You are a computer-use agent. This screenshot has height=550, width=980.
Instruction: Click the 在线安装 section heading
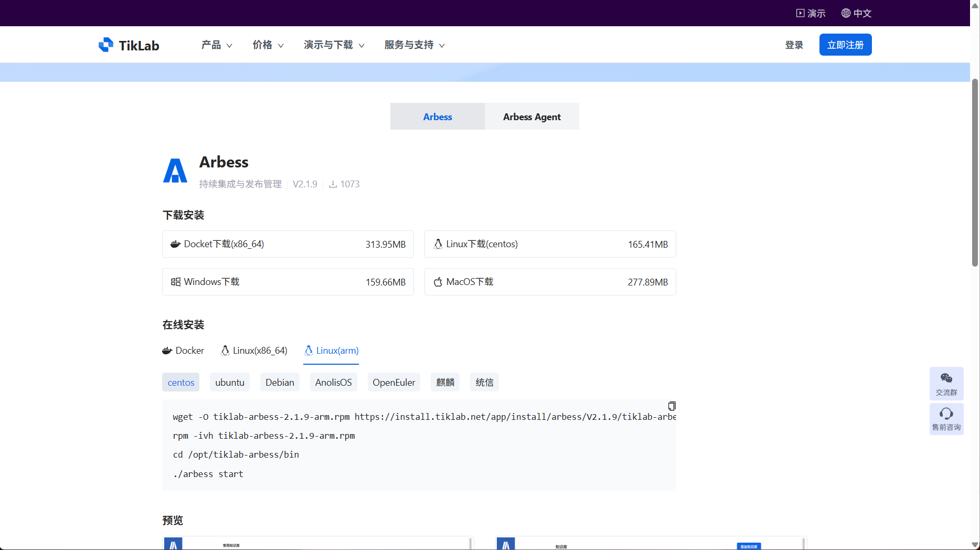point(183,325)
